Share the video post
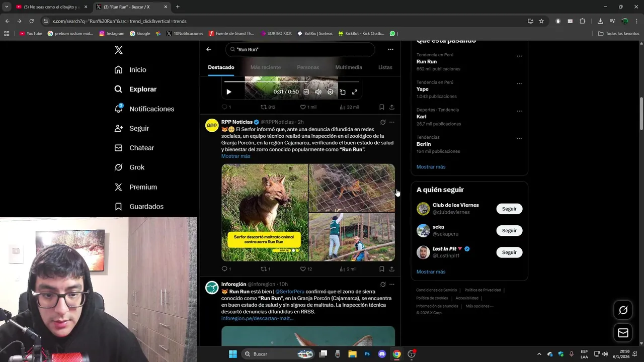Viewport: 644px width, 362px height. coord(392,107)
